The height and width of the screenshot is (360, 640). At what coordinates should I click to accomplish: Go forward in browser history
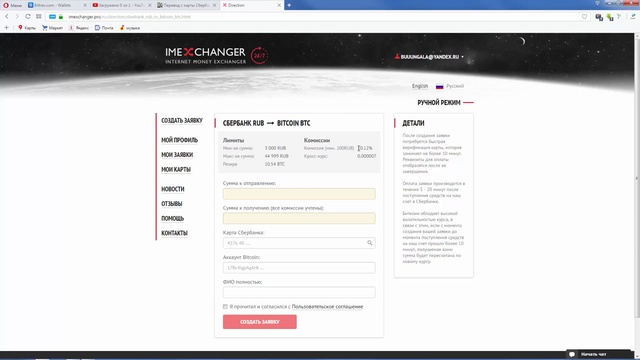17,17
